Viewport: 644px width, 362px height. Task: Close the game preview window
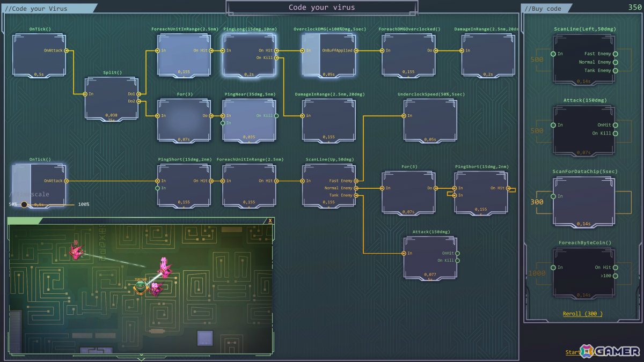[270, 220]
